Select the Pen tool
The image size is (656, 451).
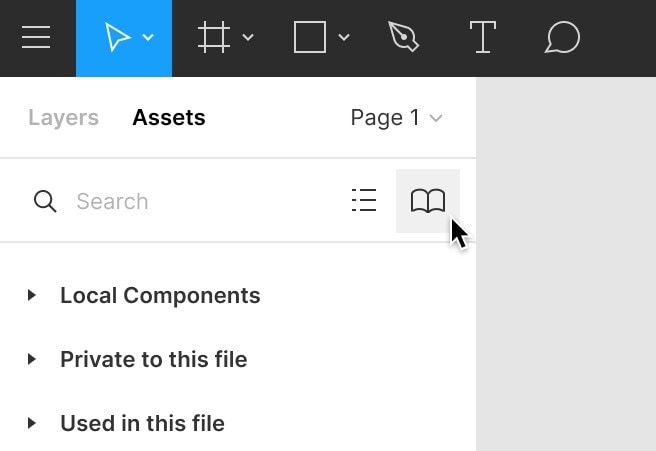[403, 38]
